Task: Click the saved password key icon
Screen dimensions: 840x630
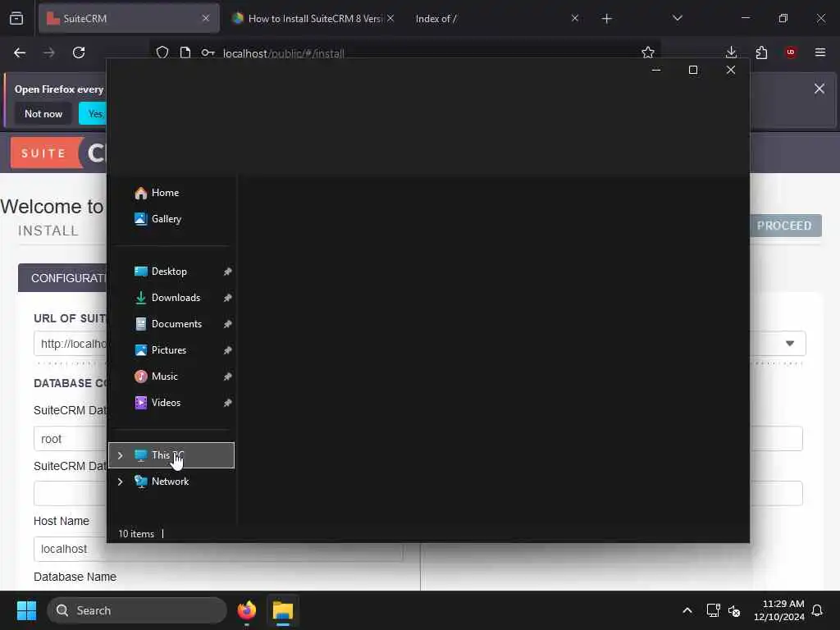Action: coord(208,52)
